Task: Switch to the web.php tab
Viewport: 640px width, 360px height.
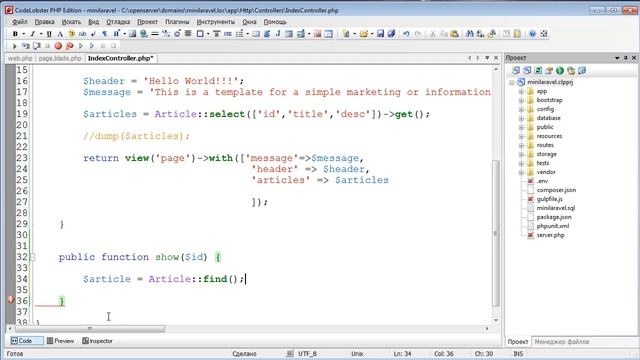Action: pos(20,58)
